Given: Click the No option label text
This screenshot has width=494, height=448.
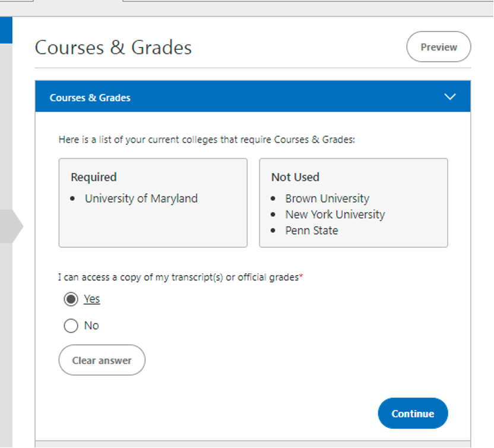Looking at the screenshot, I should 91,326.
